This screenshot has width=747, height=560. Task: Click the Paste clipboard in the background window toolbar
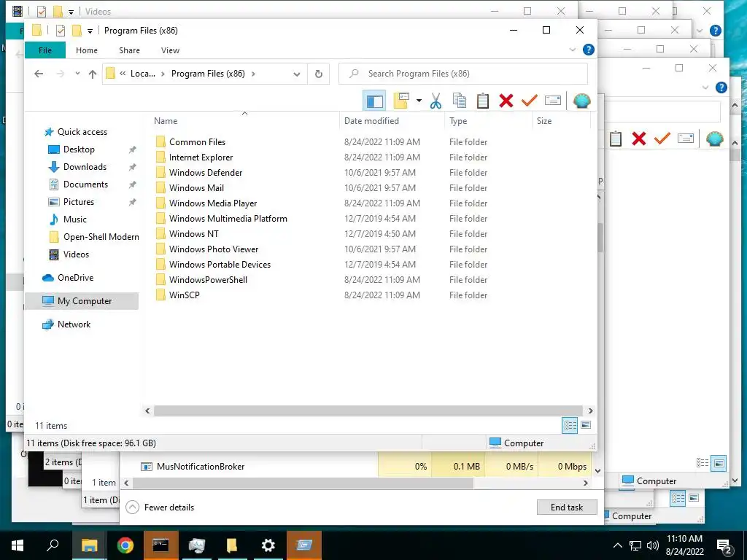point(616,139)
